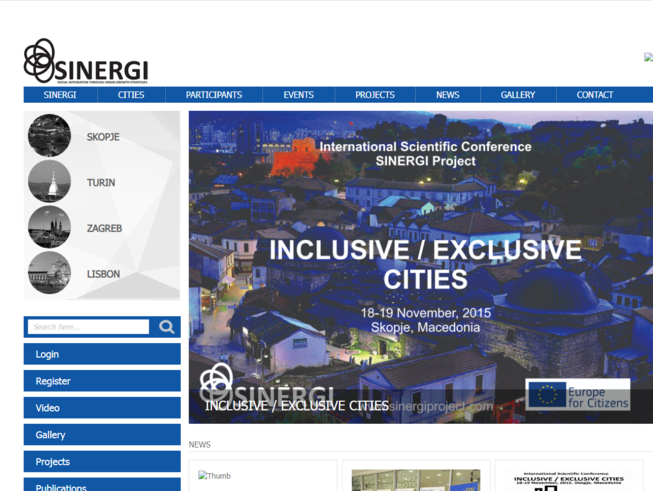Screen dimensions: 653x491
Task: Open the News navigation item
Action: pyautogui.click(x=447, y=95)
